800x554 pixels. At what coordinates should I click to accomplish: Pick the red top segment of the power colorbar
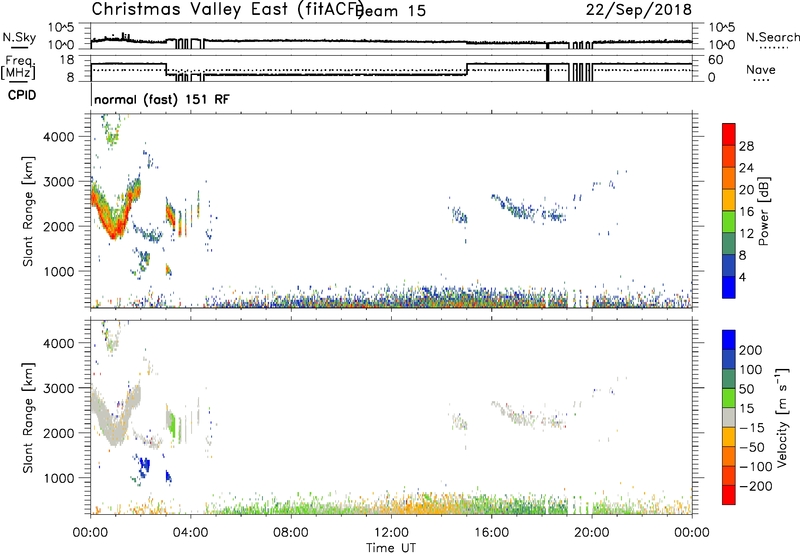[x=729, y=134]
